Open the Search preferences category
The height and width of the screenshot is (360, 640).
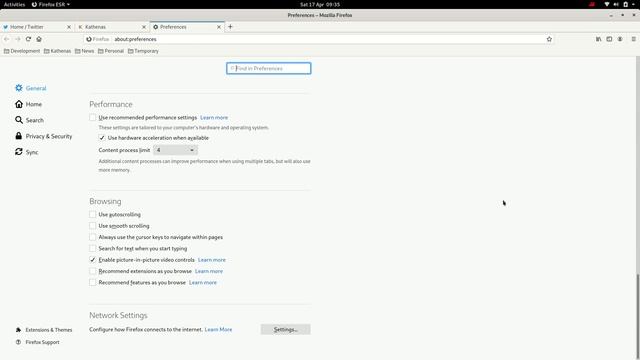coord(29,120)
